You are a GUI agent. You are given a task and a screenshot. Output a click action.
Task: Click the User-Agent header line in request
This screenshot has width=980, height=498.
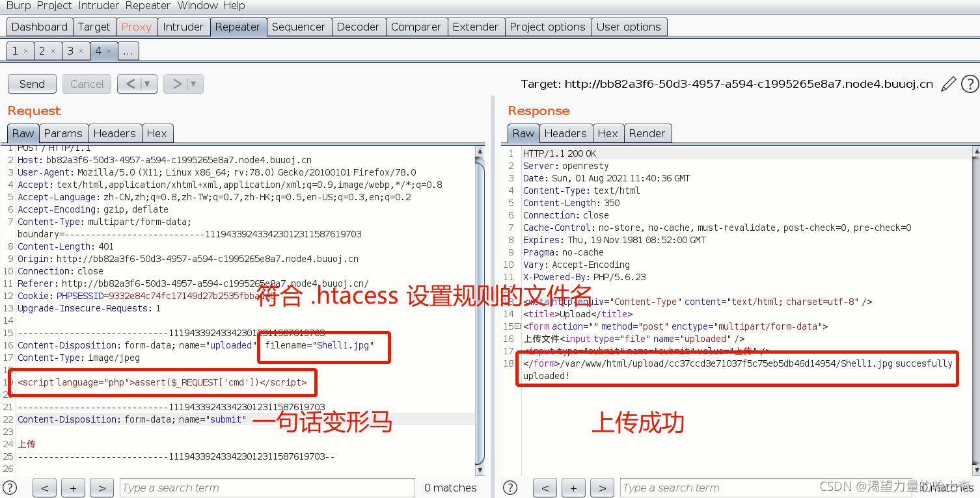pyautogui.click(x=217, y=172)
